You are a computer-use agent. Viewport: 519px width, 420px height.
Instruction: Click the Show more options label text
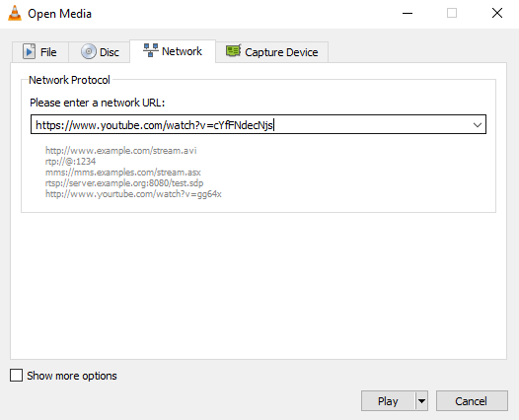[72, 376]
